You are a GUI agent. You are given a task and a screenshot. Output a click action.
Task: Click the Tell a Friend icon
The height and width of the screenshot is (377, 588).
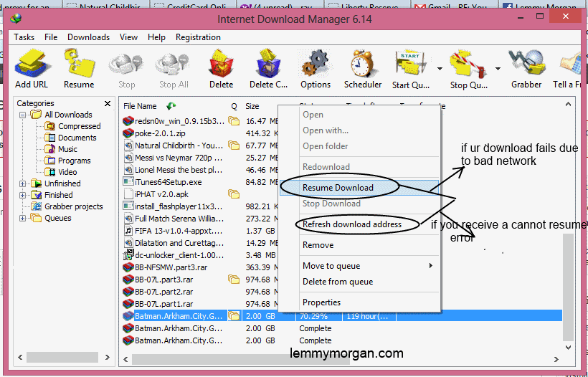point(567,69)
